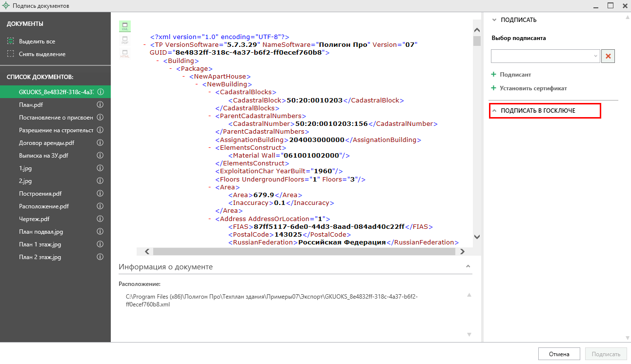Select Выписка на ЗУ.pdf in document list

point(43,156)
